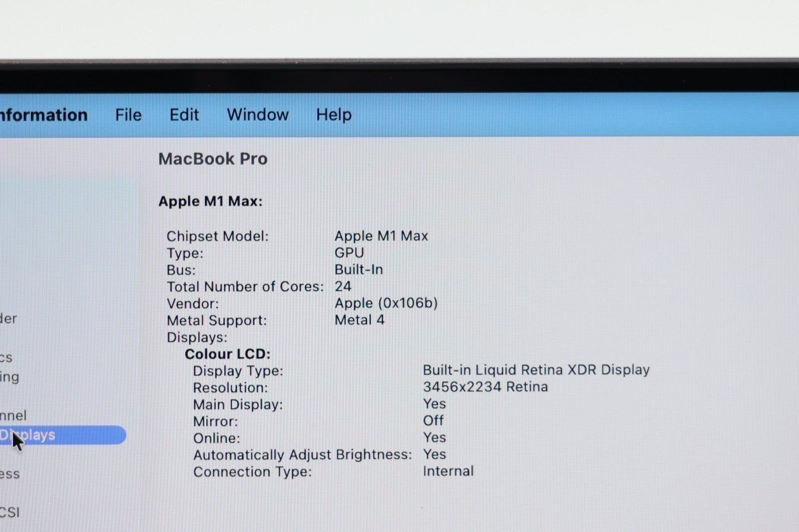
Task: Select the sidebar item ending in "der"
Action: pos(8,318)
